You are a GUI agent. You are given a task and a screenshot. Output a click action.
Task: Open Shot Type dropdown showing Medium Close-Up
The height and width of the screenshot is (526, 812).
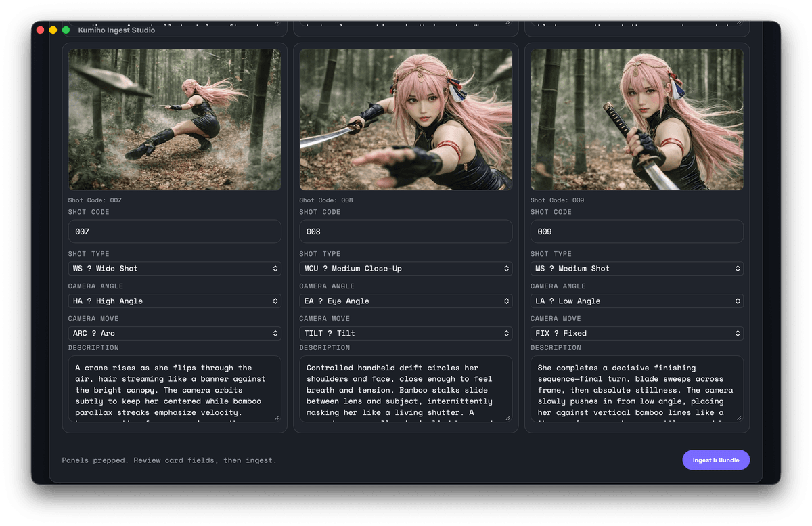pos(405,269)
